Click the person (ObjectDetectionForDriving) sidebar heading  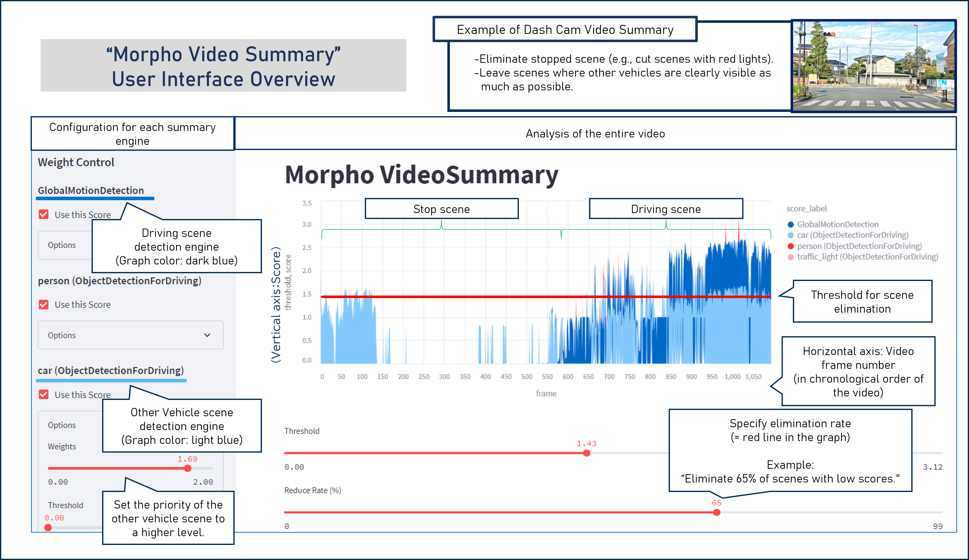pyautogui.click(x=120, y=281)
